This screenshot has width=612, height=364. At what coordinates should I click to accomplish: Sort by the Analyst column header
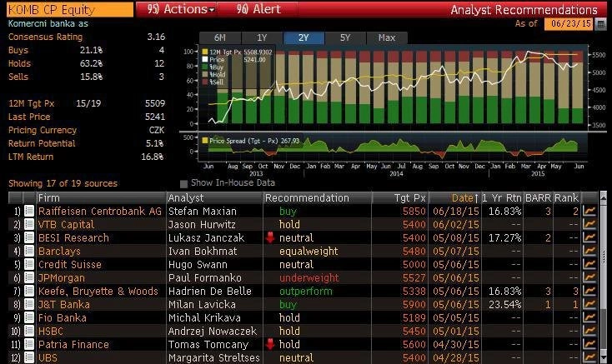[x=214, y=198]
